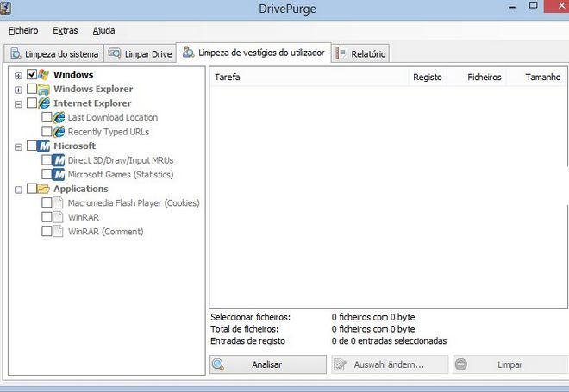Tick Direct 3D/Draw/Input MRUs checkbox
The image size is (569, 392).
point(47,160)
